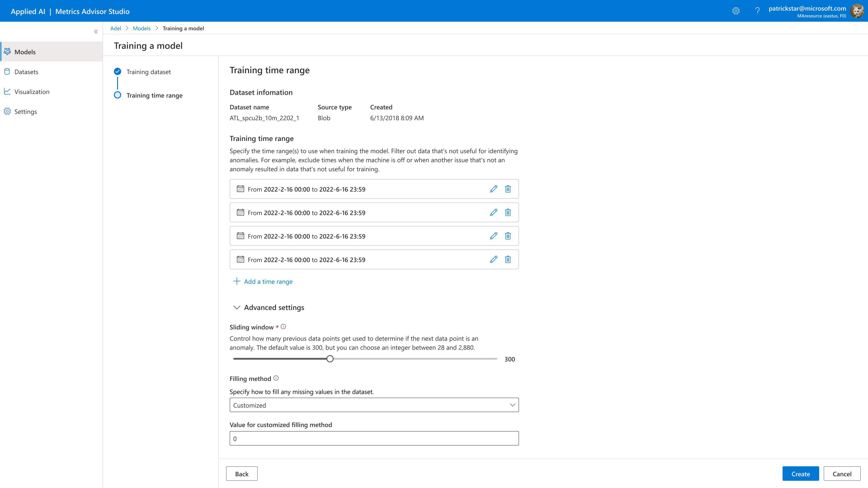Click the help question mark icon

757,11
